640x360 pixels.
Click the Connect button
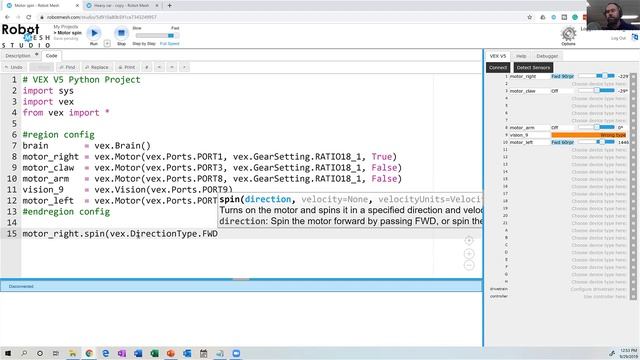[x=498, y=68]
